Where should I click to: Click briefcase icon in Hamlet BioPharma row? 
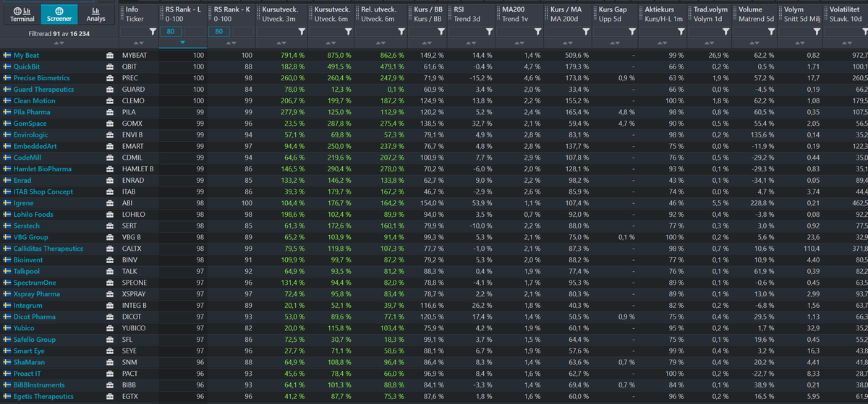coord(109,169)
